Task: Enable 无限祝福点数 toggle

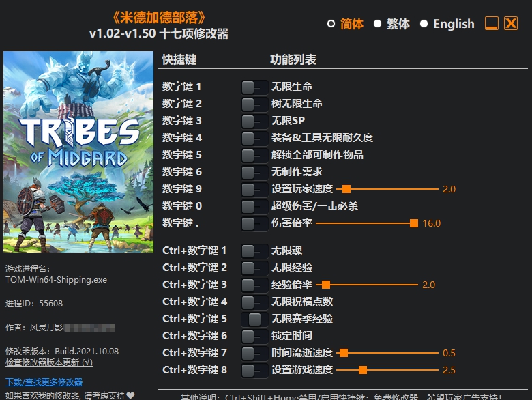Action: [x=254, y=302]
